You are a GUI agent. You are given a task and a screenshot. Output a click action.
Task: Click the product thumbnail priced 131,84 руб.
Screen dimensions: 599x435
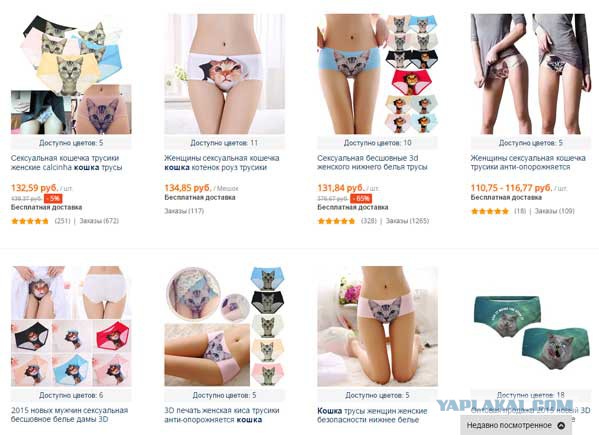tap(378, 74)
